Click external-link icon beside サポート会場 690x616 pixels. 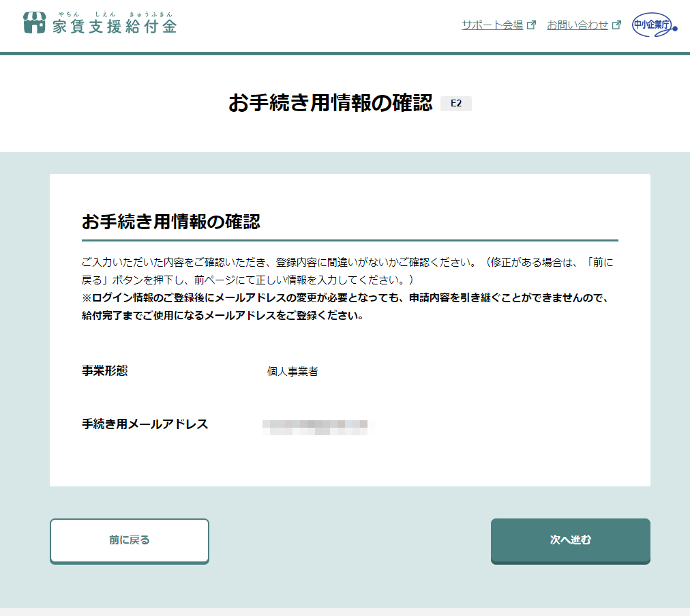(x=532, y=25)
